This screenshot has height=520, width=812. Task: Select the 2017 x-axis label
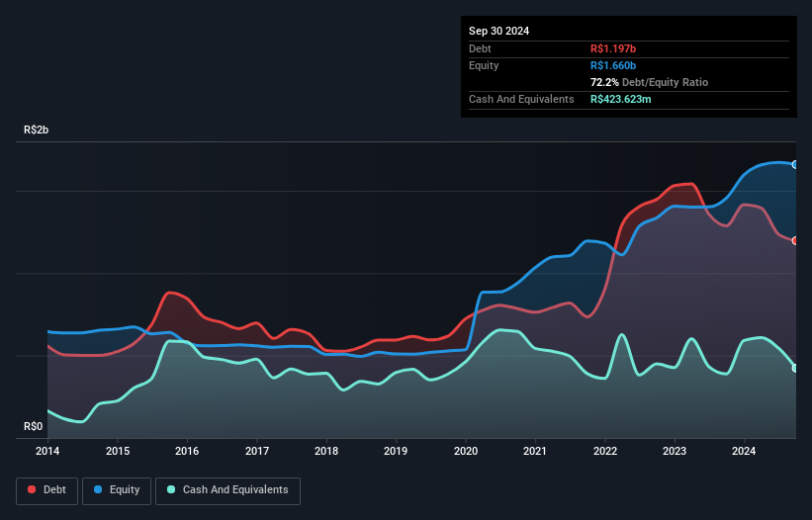tap(257, 451)
